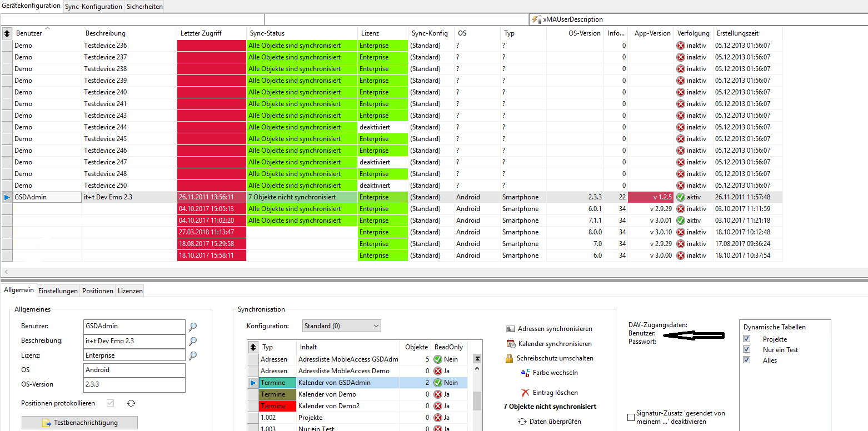The width and height of the screenshot is (868, 431).
Task: Open Einstellungen tab
Action: (58, 290)
